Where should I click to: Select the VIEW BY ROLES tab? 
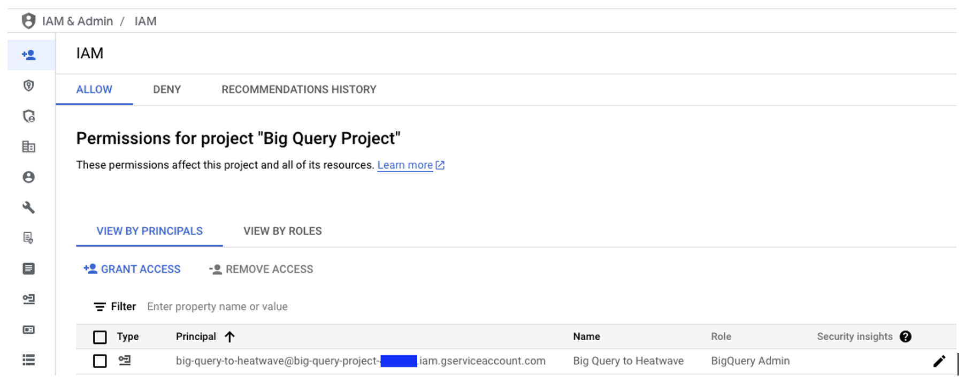coord(282,231)
